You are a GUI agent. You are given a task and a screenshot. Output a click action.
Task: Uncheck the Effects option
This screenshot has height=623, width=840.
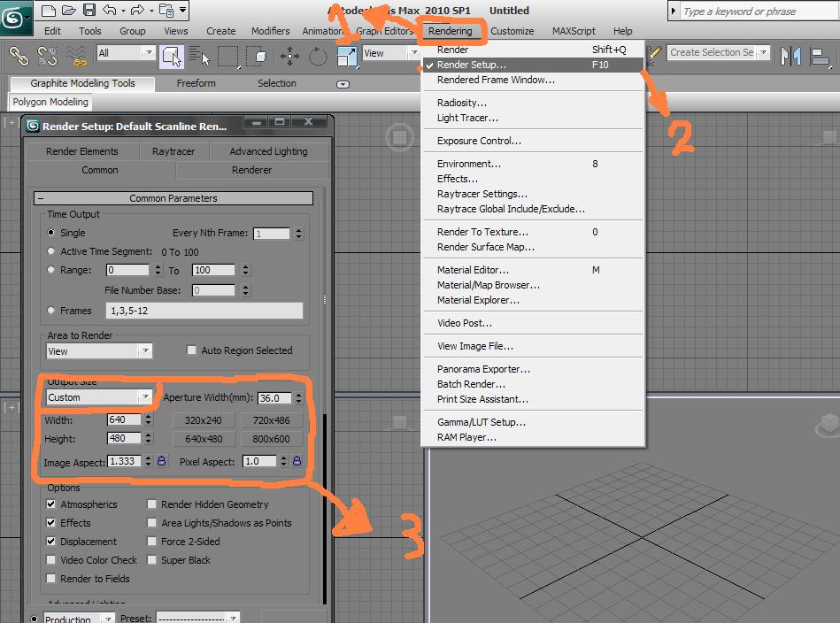click(x=50, y=522)
